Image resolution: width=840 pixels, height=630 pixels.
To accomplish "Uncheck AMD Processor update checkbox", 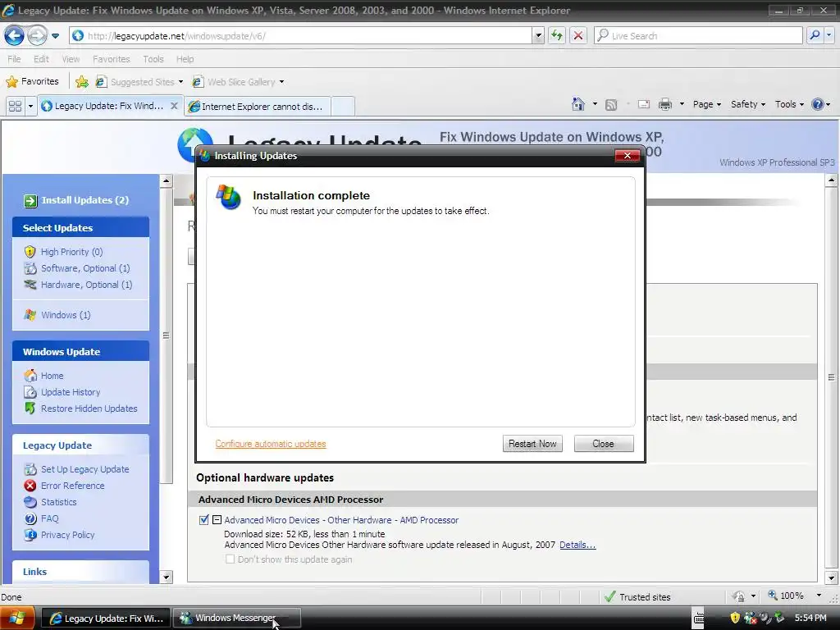I will (203, 519).
